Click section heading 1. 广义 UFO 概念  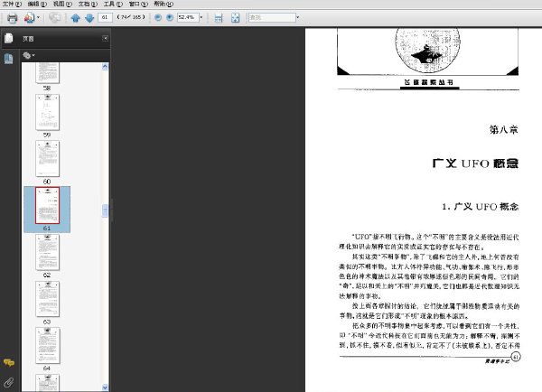(481, 207)
